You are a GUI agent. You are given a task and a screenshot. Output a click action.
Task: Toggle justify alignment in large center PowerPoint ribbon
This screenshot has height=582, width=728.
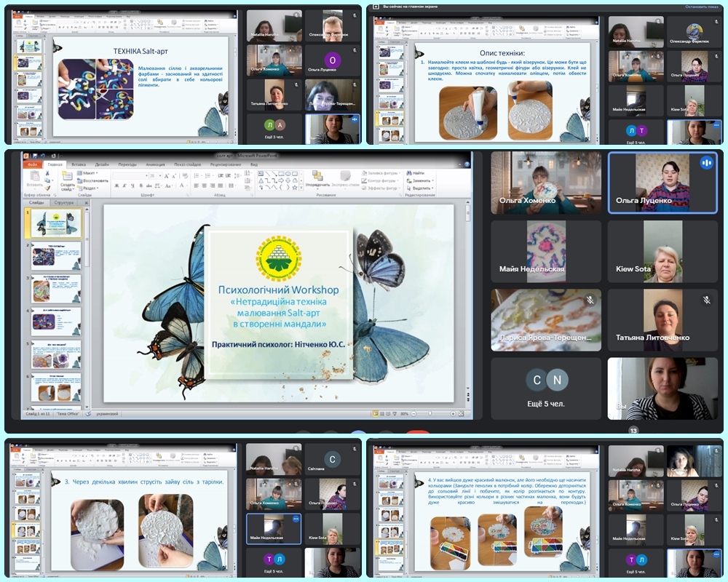point(220,186)
